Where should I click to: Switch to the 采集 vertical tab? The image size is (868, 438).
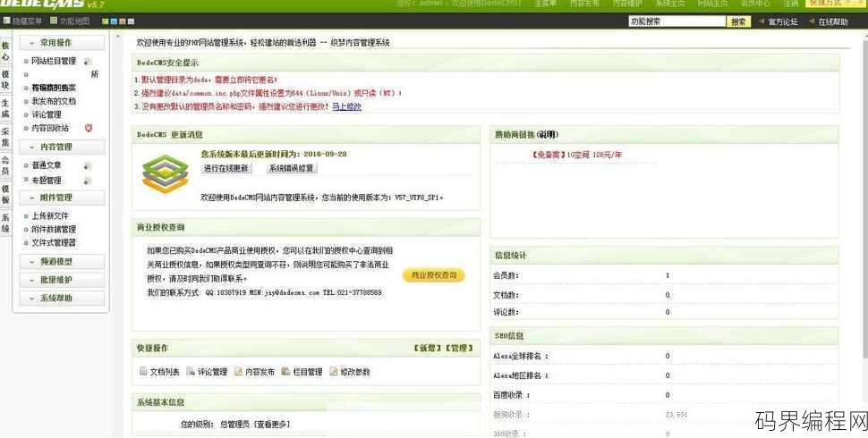coord(5,137)
